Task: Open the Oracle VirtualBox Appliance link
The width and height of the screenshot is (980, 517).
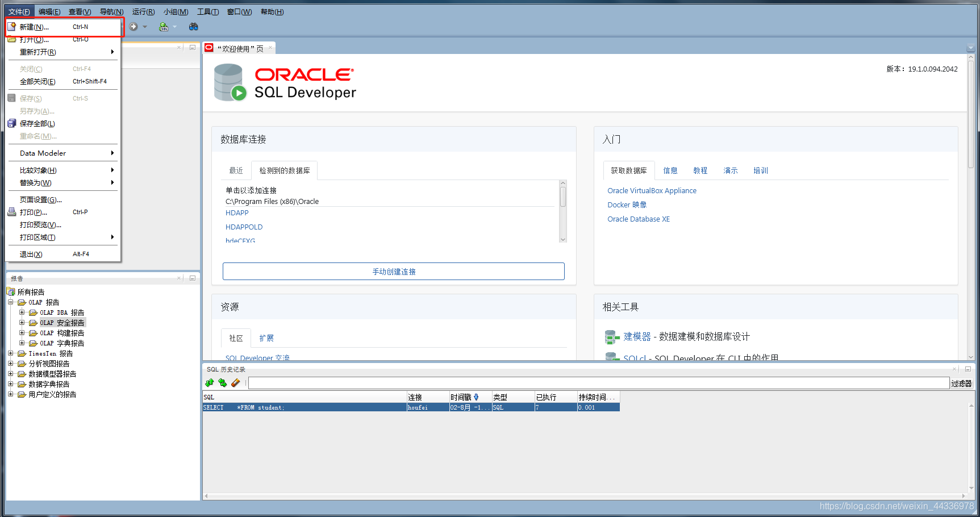Action: pyautogui.click(x=652, y=190)
